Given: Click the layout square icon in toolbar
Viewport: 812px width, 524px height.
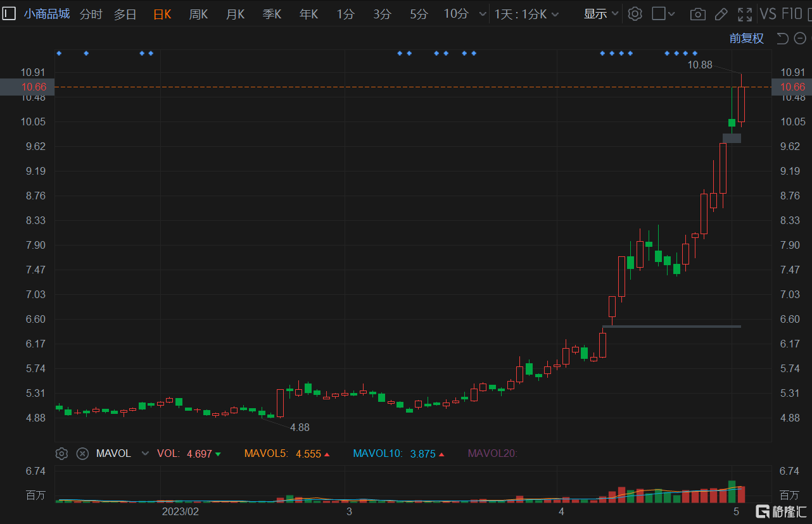Looking at the screenshot, I should pyautogui.click(x=659, y=13).
